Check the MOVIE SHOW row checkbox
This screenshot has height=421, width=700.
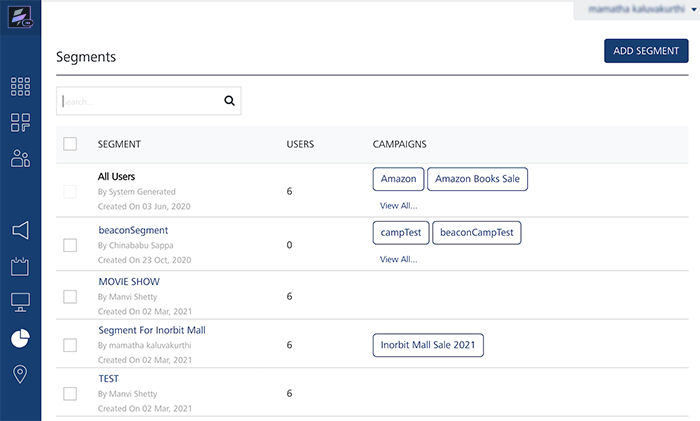(70, 296)
